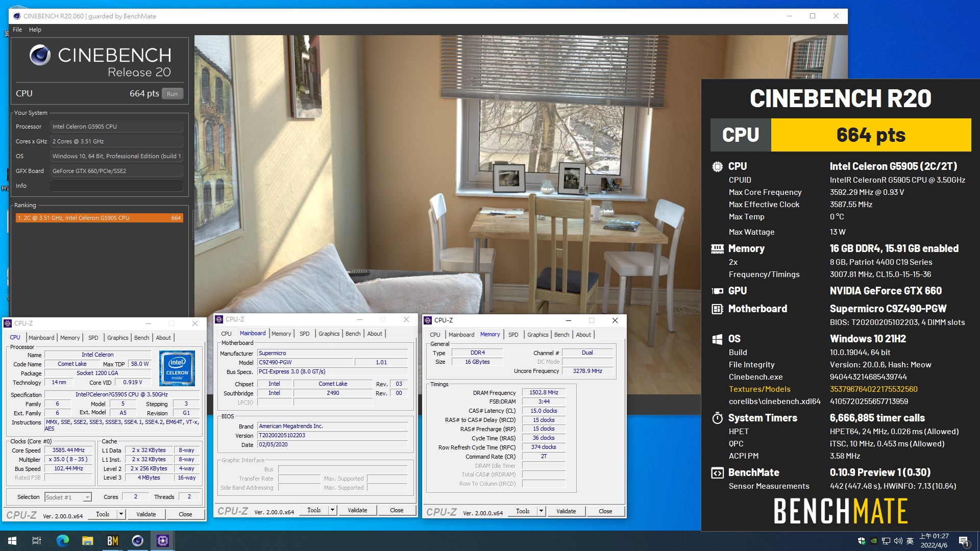
Task: Select Memory tab in middle CPU-Z window
Action: tap(281, 334)
